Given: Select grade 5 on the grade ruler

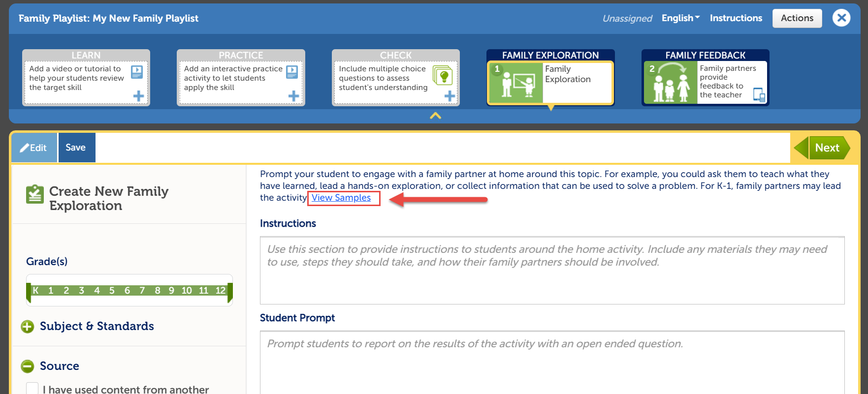Looking at the screenshot, I should (112, 291).
